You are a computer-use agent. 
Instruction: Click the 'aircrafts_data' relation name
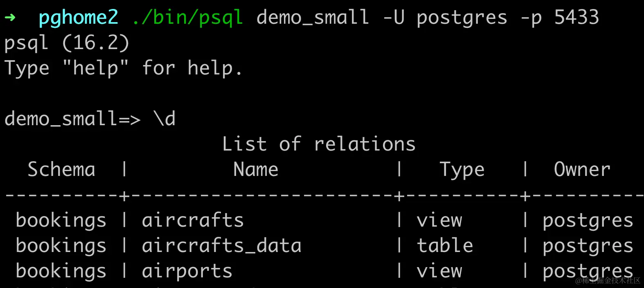(x=221, y=245)
